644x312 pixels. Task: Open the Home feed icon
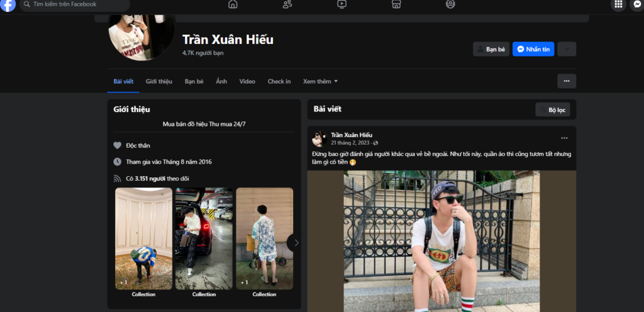click(233, 4)
